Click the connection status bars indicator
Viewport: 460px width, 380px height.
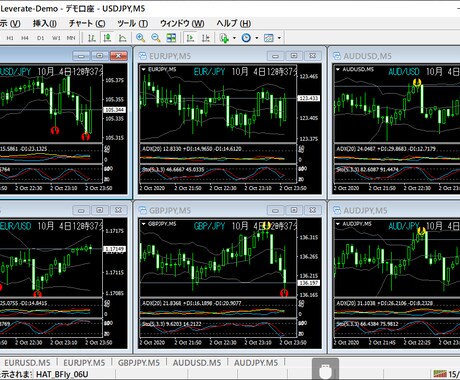point(440,374)
